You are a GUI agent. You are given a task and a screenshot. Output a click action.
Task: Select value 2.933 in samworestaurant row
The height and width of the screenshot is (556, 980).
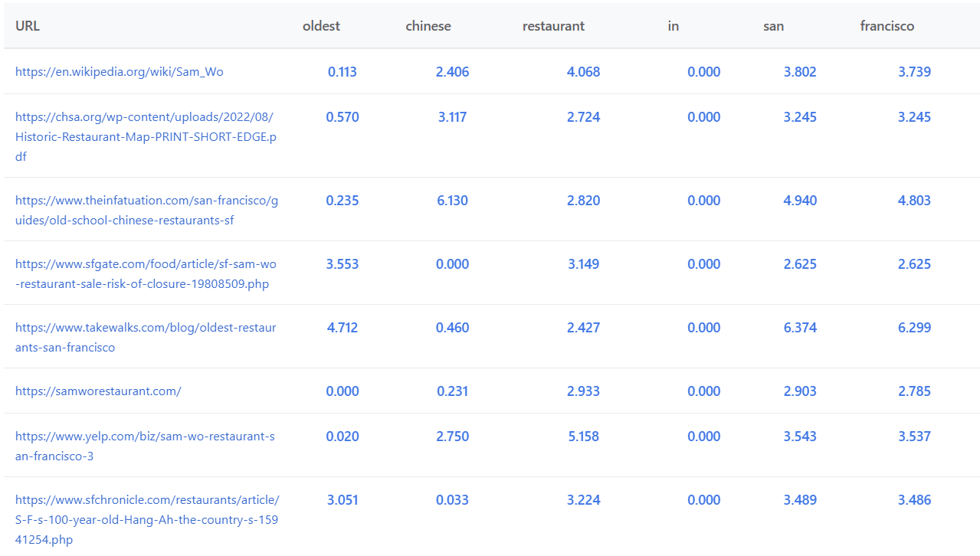coord(584,391)
